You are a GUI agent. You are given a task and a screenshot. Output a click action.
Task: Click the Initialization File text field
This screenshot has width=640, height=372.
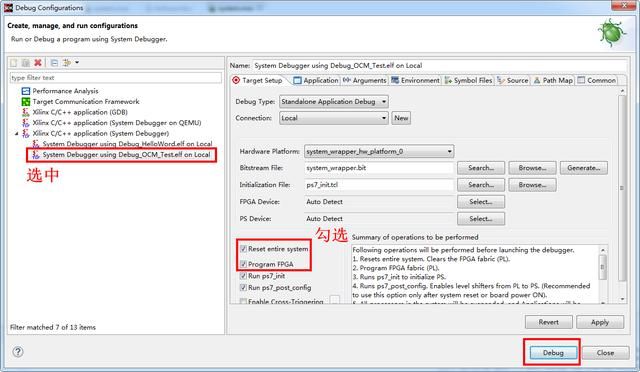coord(379,185)
